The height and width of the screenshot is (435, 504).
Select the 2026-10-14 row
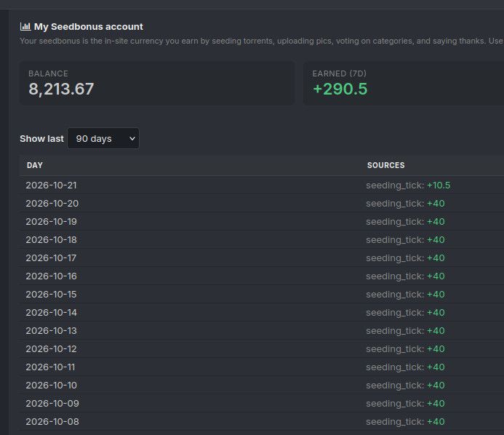(x=262, y=313)
